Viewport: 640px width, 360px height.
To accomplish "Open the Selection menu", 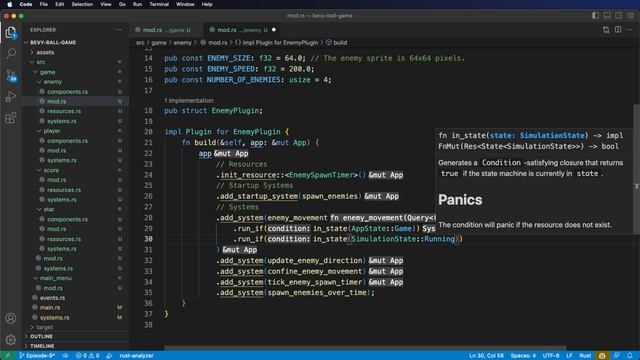I will [x=82, y=4].
